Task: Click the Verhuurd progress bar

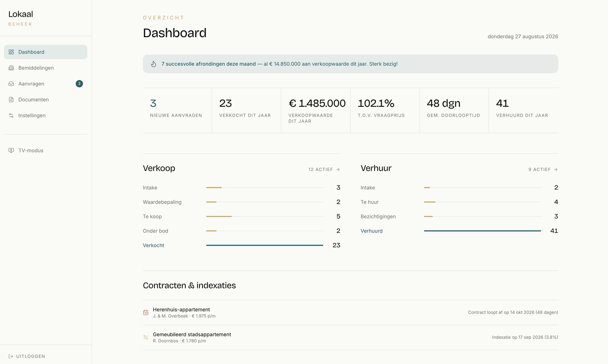Action: pos(482,231)
